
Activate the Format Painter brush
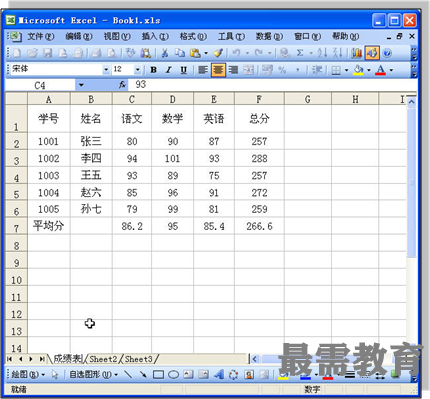218,53
